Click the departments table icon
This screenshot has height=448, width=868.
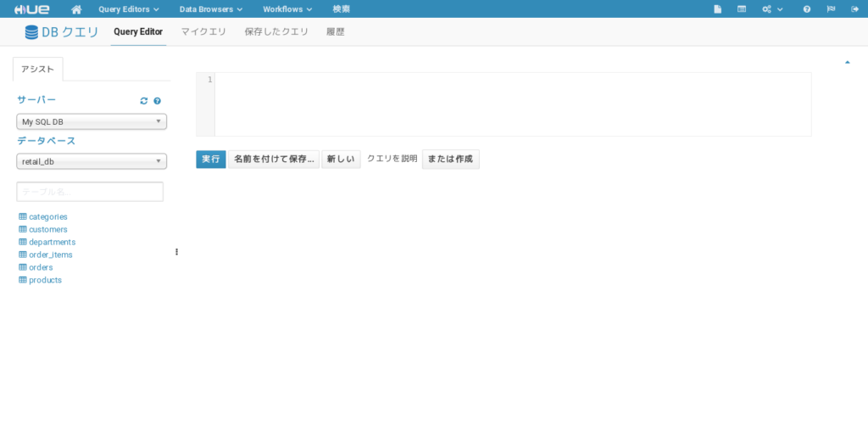pos(23,243)
